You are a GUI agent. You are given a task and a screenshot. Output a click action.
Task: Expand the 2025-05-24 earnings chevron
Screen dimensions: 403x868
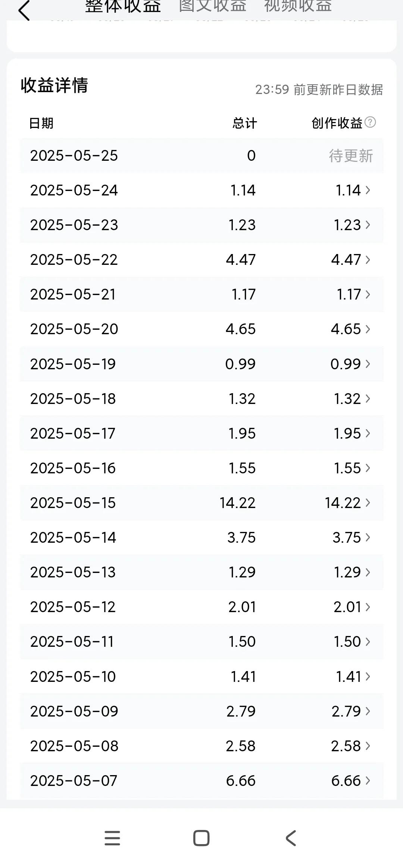click(368, 190)
